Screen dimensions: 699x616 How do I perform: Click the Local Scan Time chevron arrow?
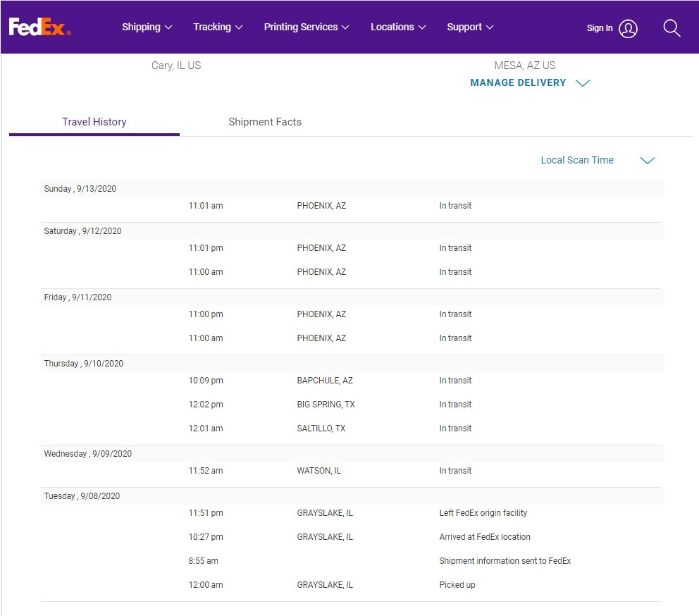(x=648, y=161)
